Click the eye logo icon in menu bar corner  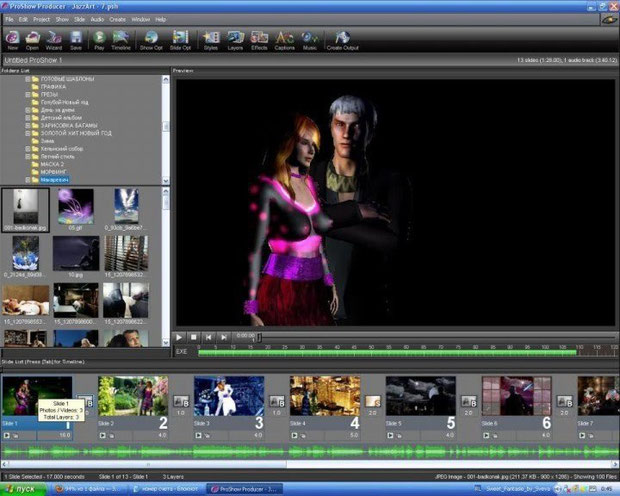(x=609, y=19)
